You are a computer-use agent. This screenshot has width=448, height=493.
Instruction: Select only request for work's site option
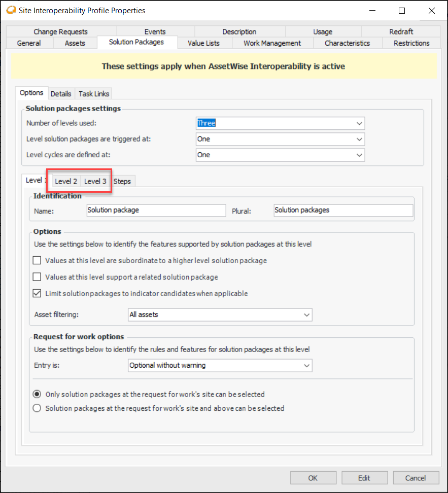click(x=37, y=394)
